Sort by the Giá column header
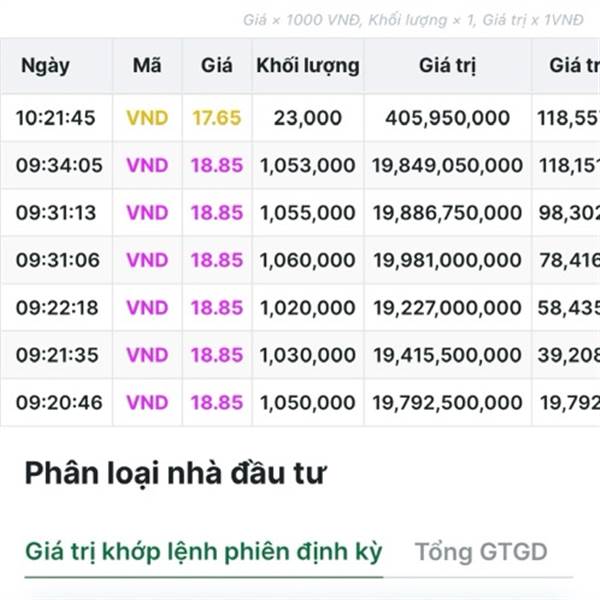This screenshot has height=600, width=600. coord(217,65)
